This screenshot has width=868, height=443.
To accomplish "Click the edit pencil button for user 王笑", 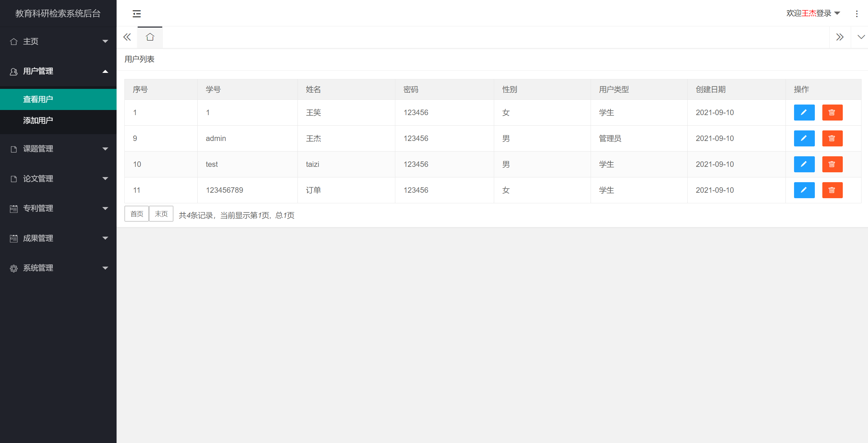I will 804,112.
